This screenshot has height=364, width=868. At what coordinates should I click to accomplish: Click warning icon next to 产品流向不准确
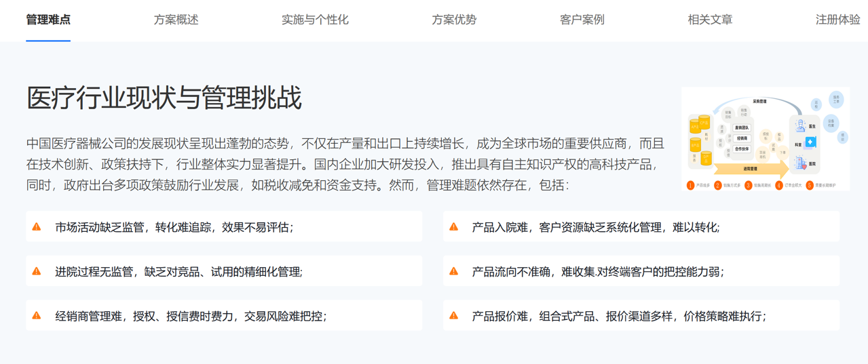point(454,272)
